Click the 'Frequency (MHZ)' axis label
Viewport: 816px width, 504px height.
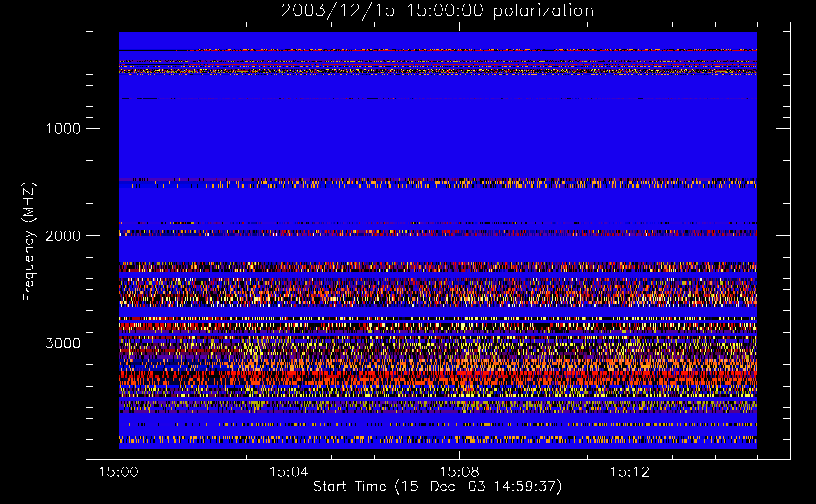point(29,242)
